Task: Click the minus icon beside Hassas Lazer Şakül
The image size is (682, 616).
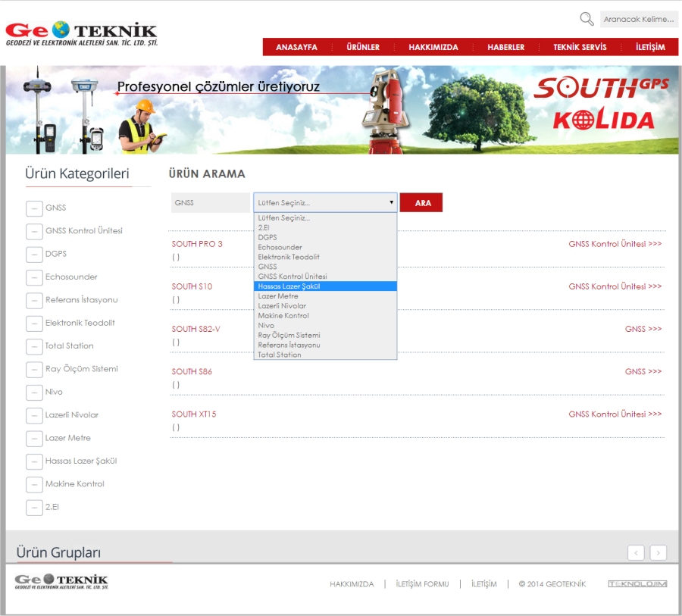Action: tap(34, 462)
